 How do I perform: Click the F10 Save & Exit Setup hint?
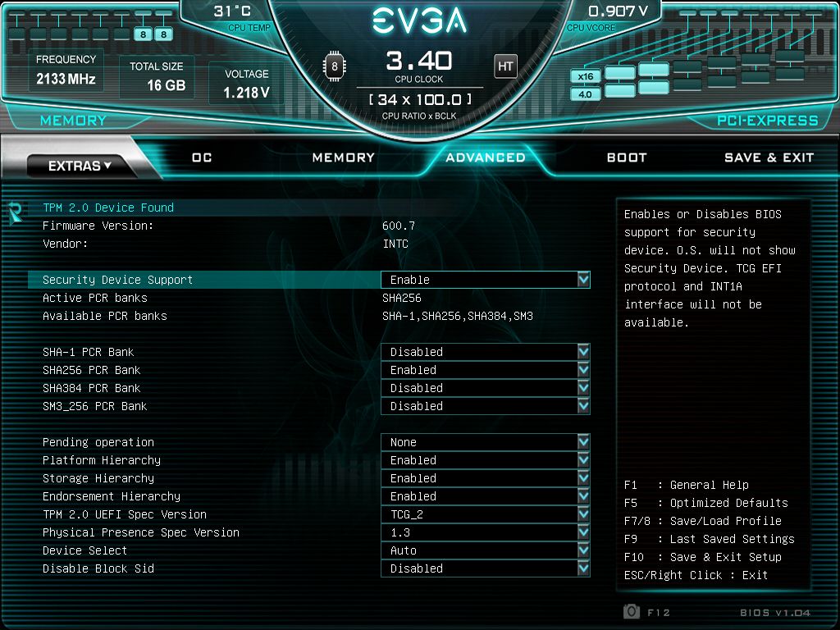[703, 557]
